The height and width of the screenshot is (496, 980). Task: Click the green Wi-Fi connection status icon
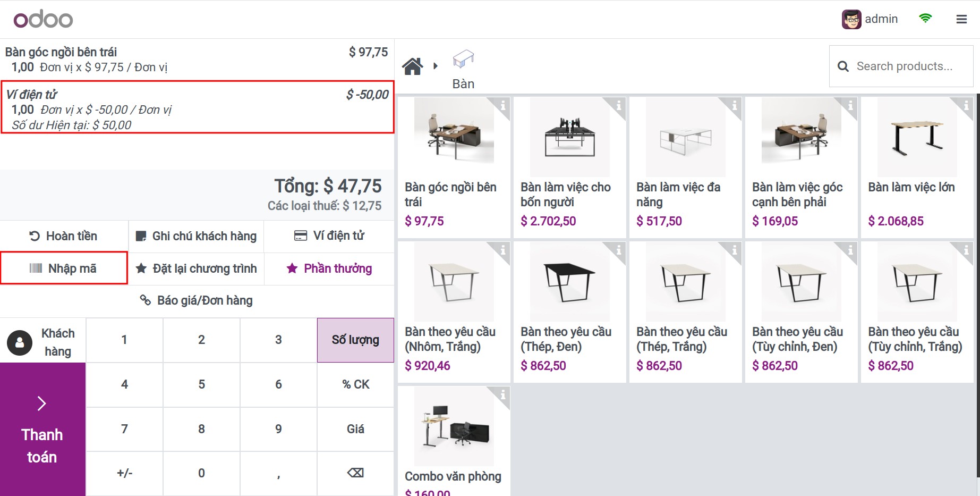(x=925, y=19)
